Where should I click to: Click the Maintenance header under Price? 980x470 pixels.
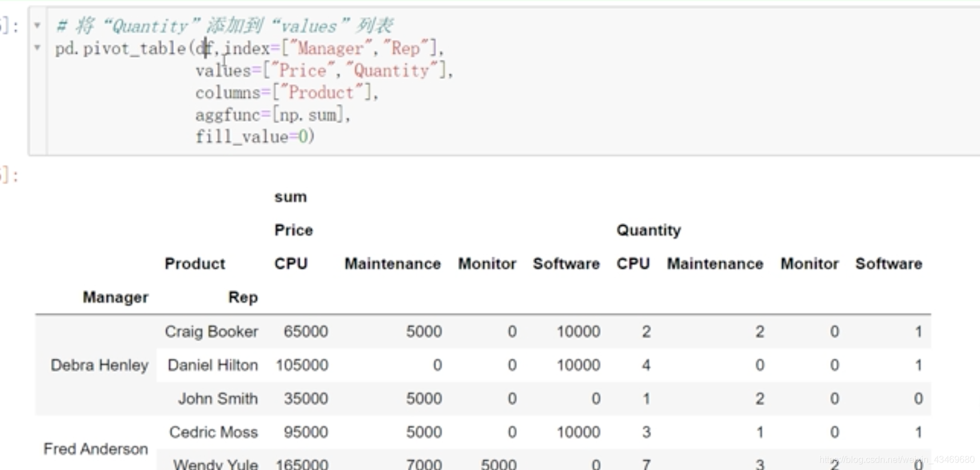[393, 264]
